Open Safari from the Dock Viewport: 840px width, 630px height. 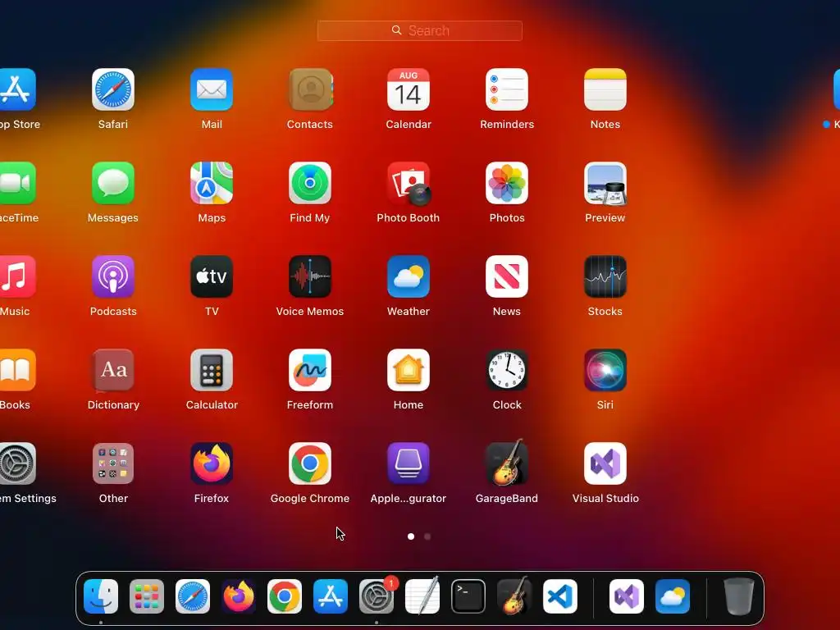(x=193, y=596)
